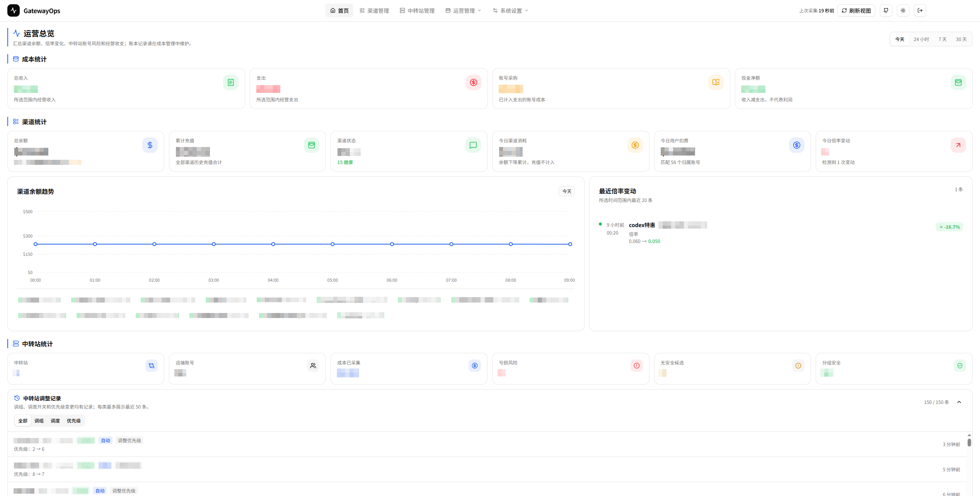Click the 150 / 150 条 count

pyautogui.click(x=936, y=402)
